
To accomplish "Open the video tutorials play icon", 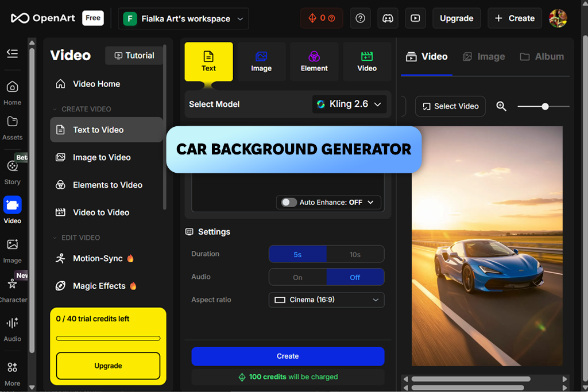I will [415, 18].
